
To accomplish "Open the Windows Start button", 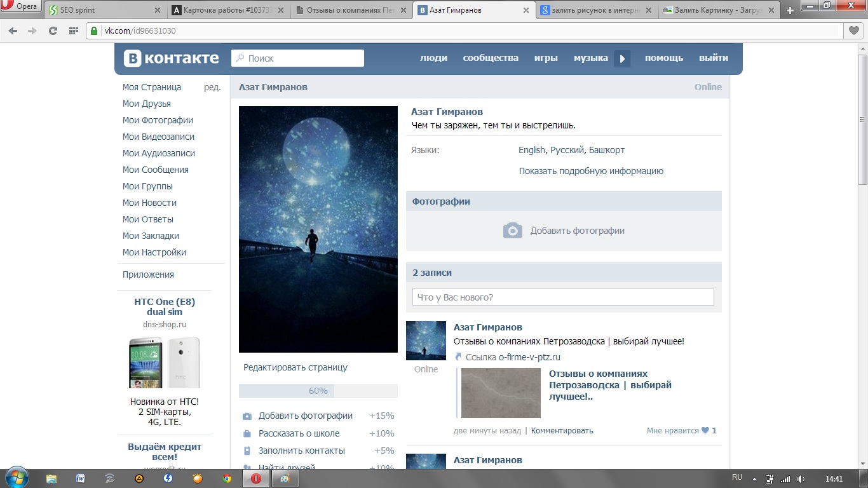I will pos(16,477).
